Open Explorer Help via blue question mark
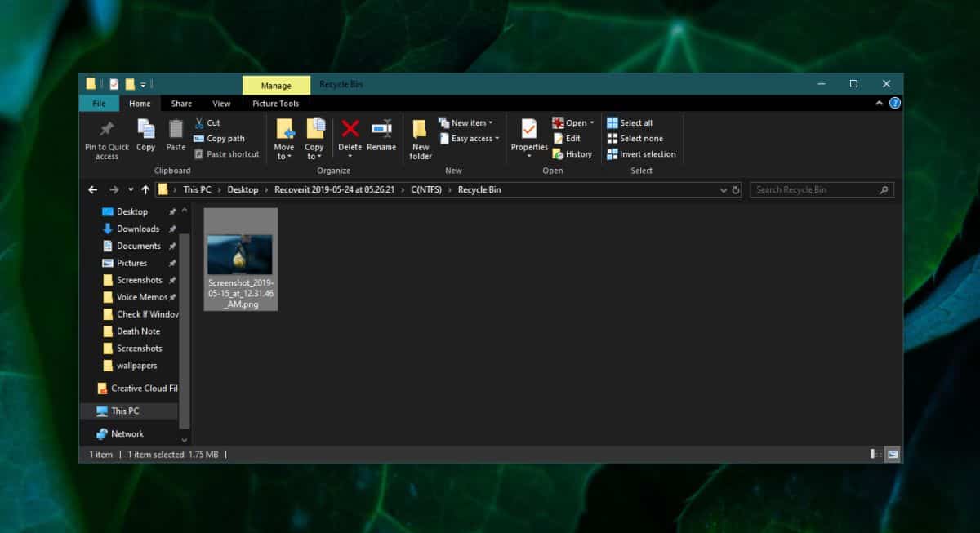Viewport: 980px width, 533px height. pos(895,104)
